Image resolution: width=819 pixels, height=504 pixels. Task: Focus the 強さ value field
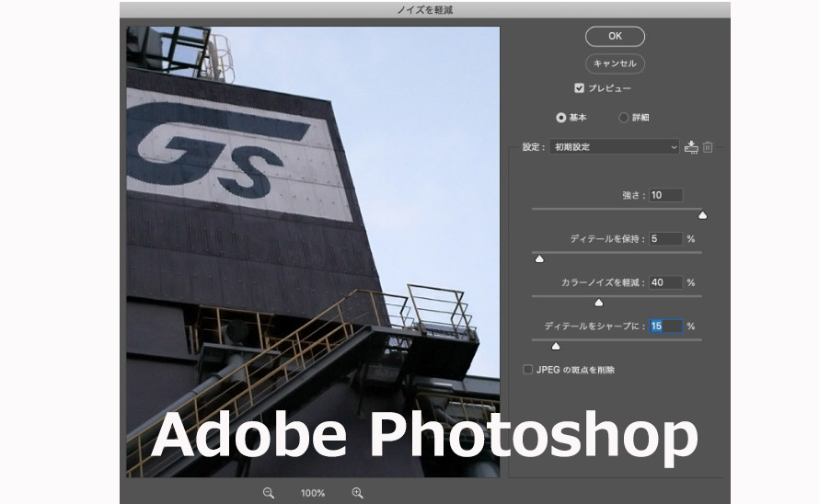[x=665, y=195]
